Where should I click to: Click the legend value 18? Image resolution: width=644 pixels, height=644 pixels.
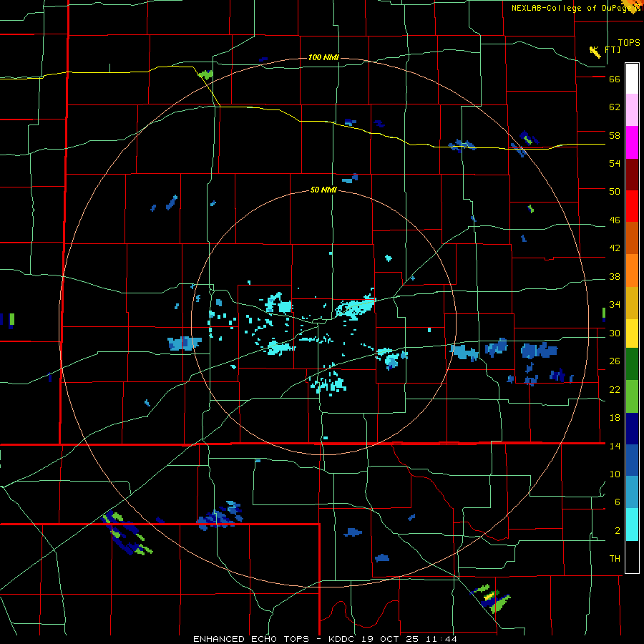click(615, 418)
